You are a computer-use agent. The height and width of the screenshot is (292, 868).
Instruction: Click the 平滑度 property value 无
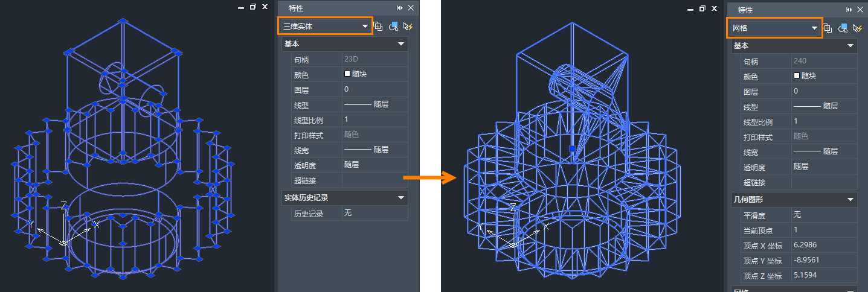[x=824, y=215]
